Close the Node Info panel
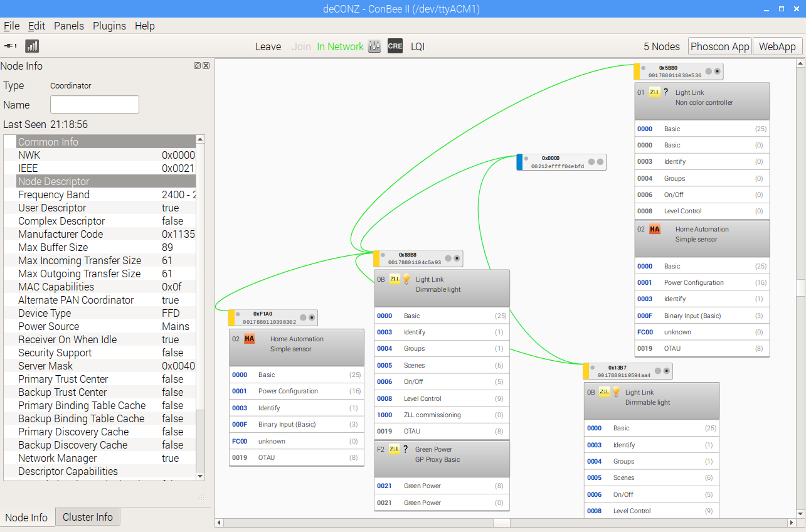The image size is (806, 532). point(206,65)
